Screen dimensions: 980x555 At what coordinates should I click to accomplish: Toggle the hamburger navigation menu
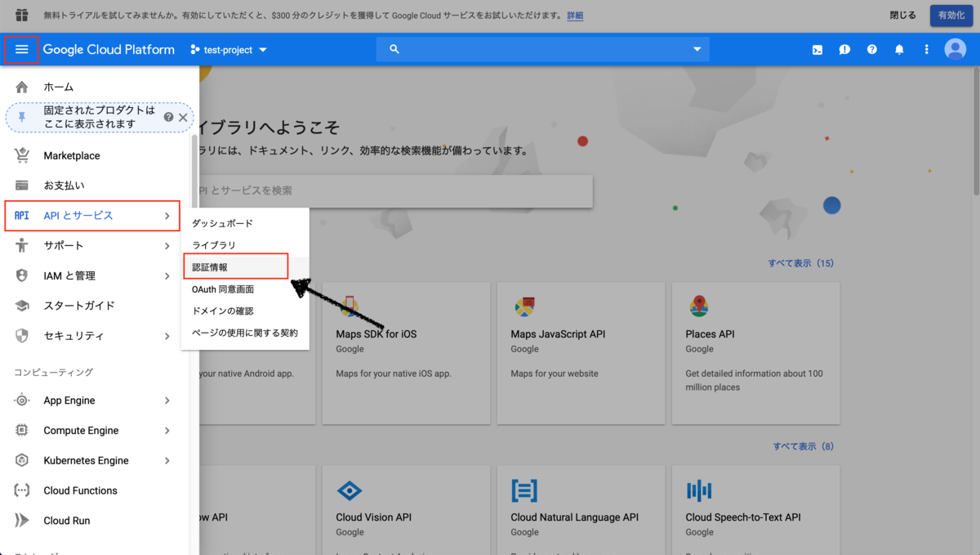(x=21, y=50)
